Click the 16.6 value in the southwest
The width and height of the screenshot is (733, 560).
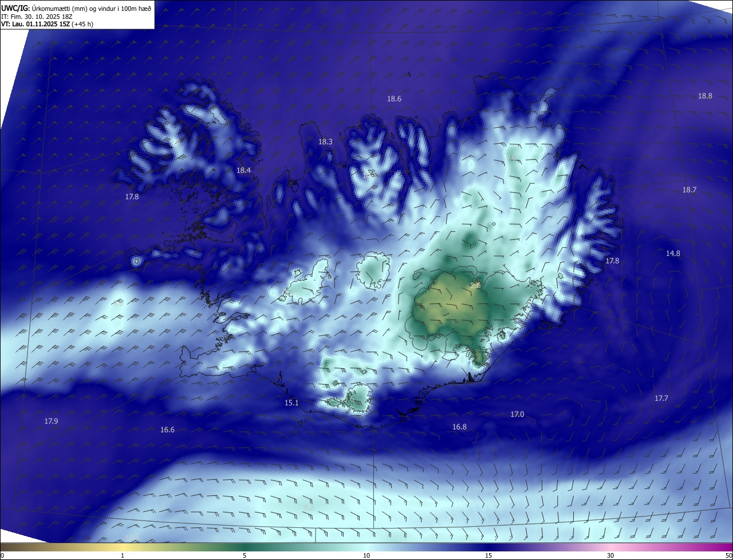tap(167, 429)
